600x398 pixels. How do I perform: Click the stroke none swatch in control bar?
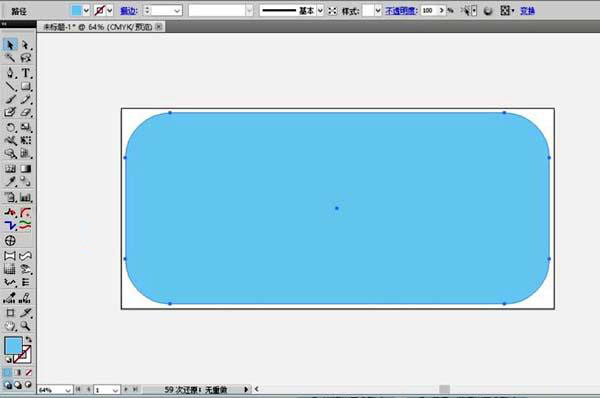pyautogui.click(x=99, y=11)
